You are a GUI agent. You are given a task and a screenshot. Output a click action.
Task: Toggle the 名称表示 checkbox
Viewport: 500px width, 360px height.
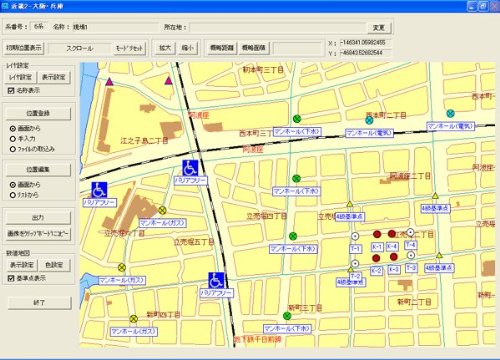[11, 90]
